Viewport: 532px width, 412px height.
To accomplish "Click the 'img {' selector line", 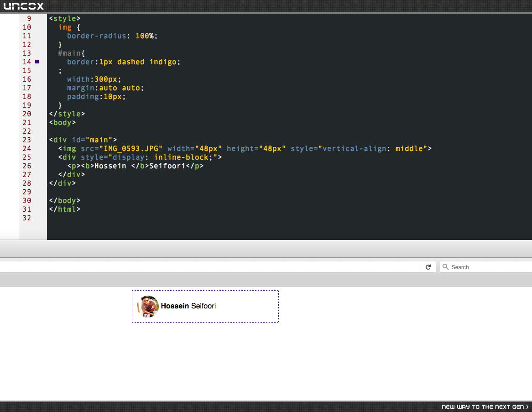I will (x=69, y=27).
